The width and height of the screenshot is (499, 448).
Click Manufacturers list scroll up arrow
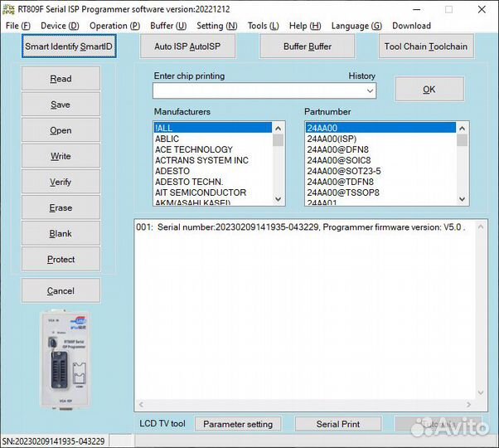click(x=279, y=129)
